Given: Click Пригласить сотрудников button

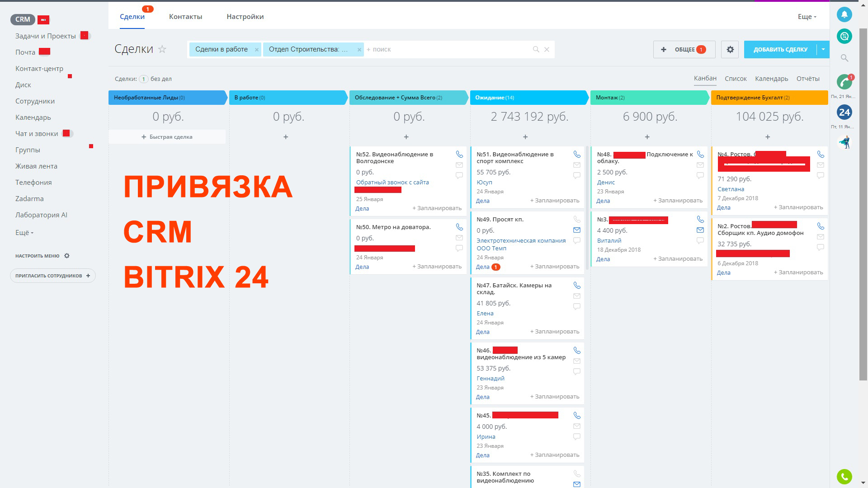Looking at the screenshot, I should coord(53,276).
